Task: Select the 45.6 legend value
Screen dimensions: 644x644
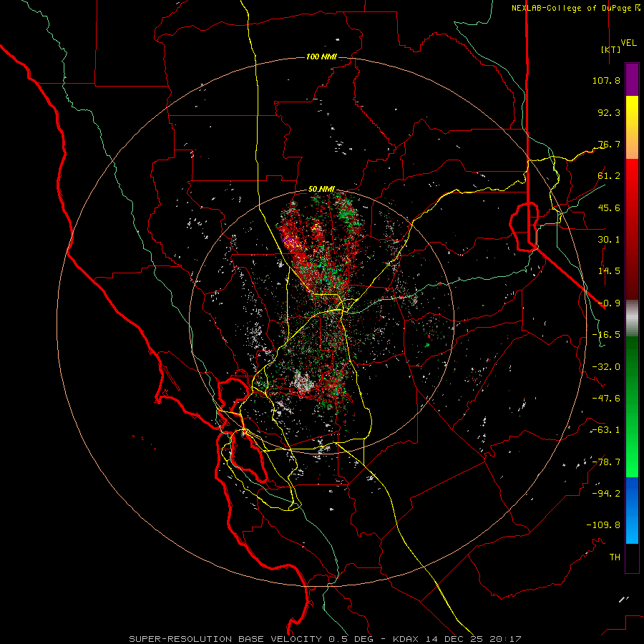Action: [609, 208]
